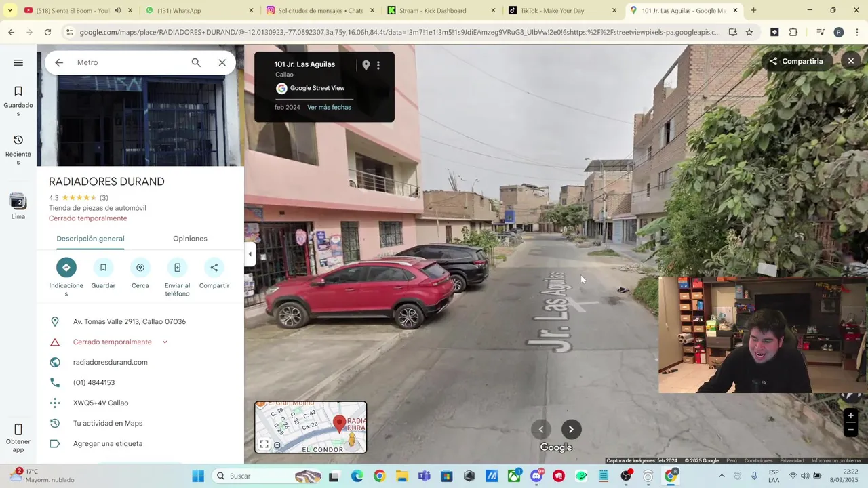Open the Lima recent item in sidebar
Viewport: 868px width, 488px height.
pos(18,206)
